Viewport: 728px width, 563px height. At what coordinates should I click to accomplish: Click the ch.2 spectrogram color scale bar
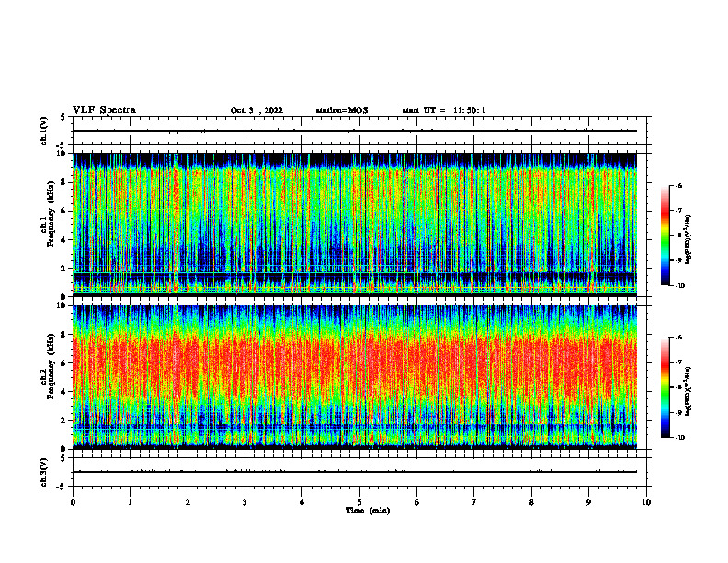point(665,387)
